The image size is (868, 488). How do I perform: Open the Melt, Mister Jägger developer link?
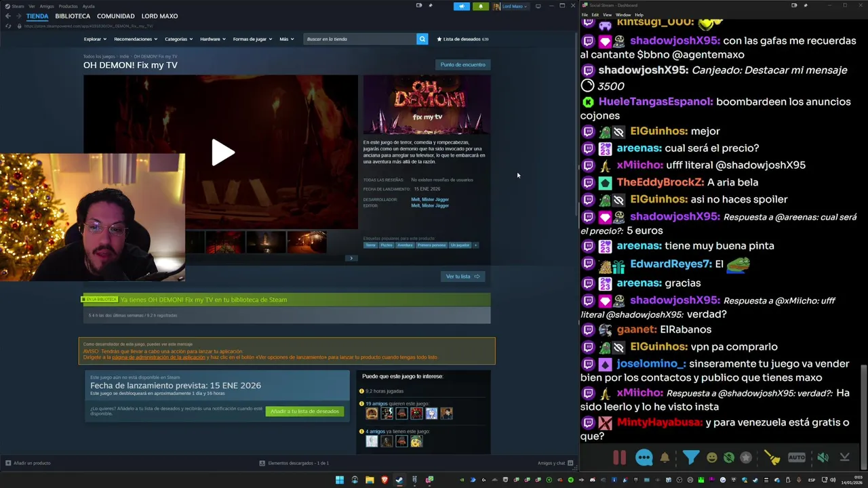click(430, 199)
